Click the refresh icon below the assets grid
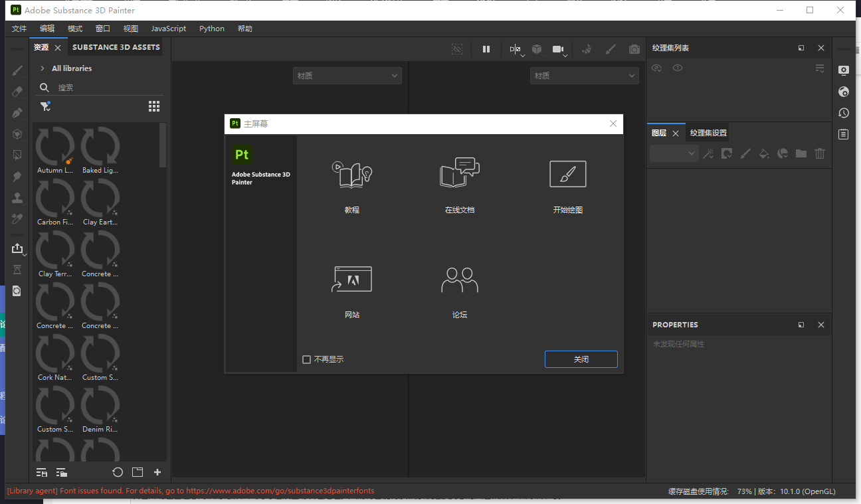 118,472
